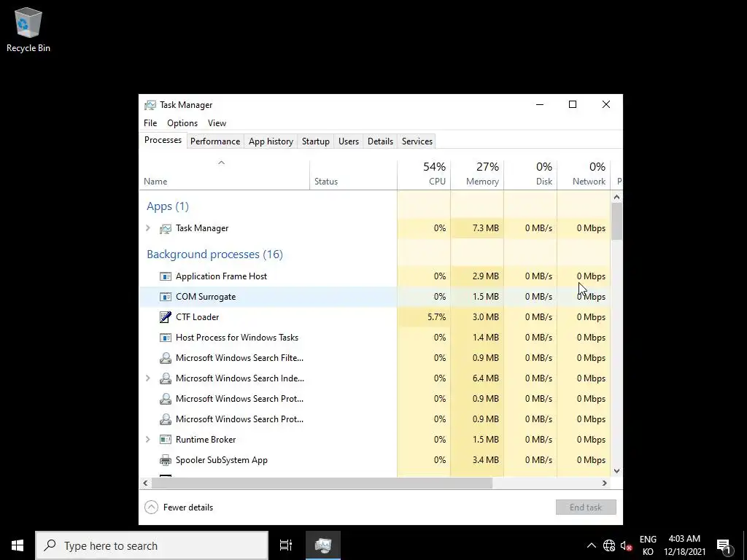Switch to the Startup tab
This screenshot has width=747, height=560.
316,141
